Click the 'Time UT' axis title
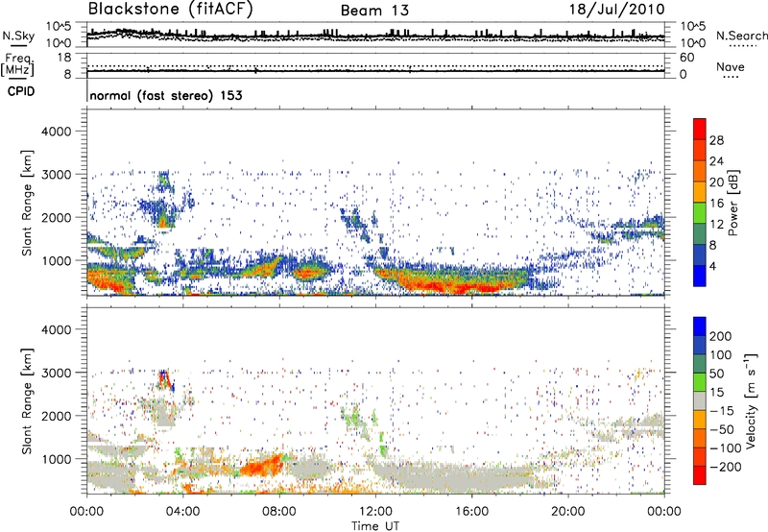The image size is (768, 532). click(x=375, y=526)
